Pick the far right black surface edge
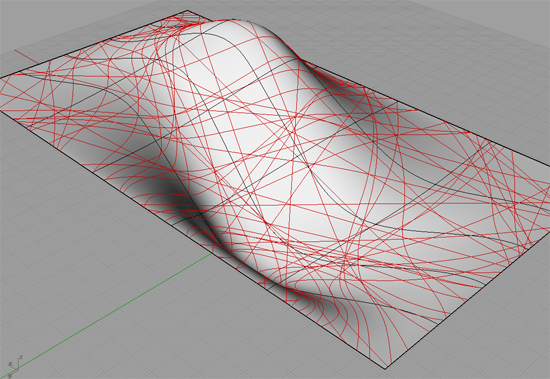Screen dimensions: 550x379 click(368, 88)
